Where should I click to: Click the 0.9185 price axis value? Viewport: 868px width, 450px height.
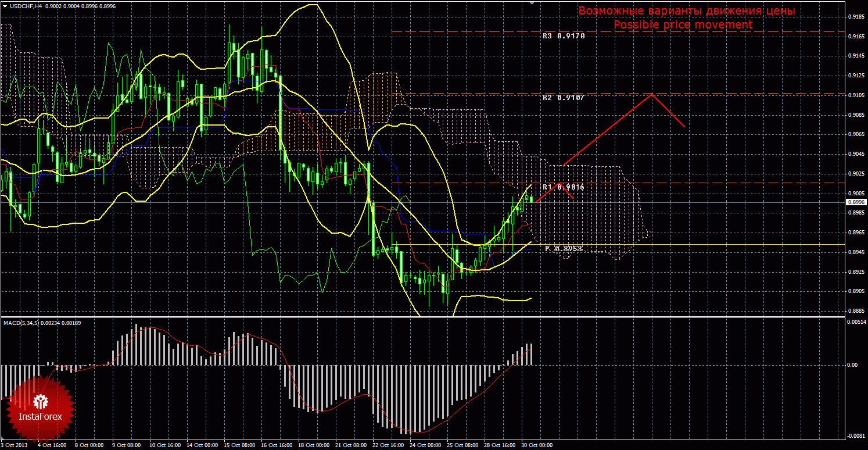click(856, 17)
